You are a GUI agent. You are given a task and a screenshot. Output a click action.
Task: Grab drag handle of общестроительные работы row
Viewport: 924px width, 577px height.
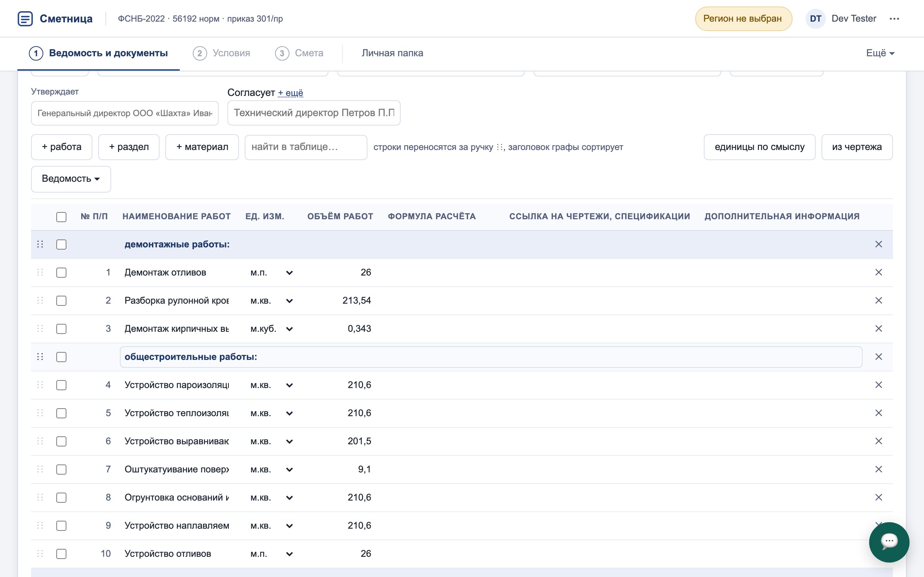click(40, 357)
